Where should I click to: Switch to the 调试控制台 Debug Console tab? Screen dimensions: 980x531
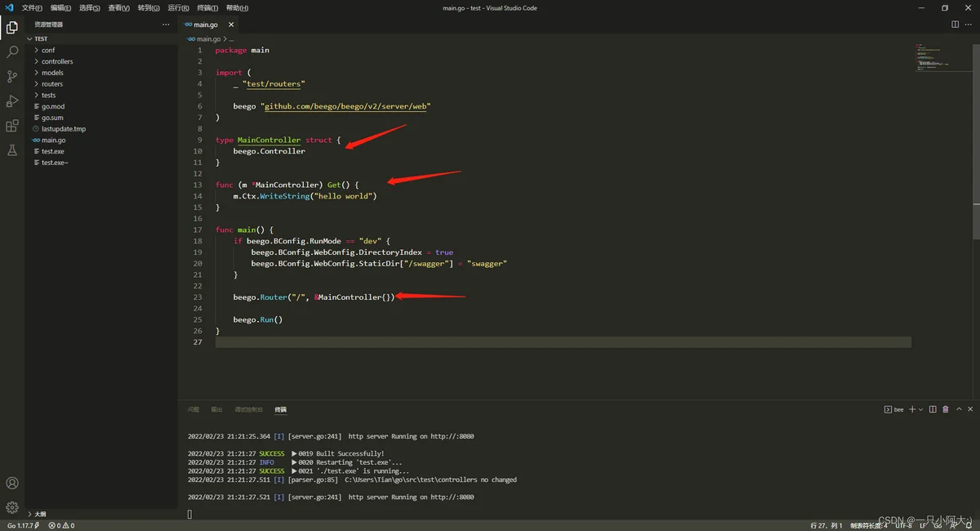(249, 409)
